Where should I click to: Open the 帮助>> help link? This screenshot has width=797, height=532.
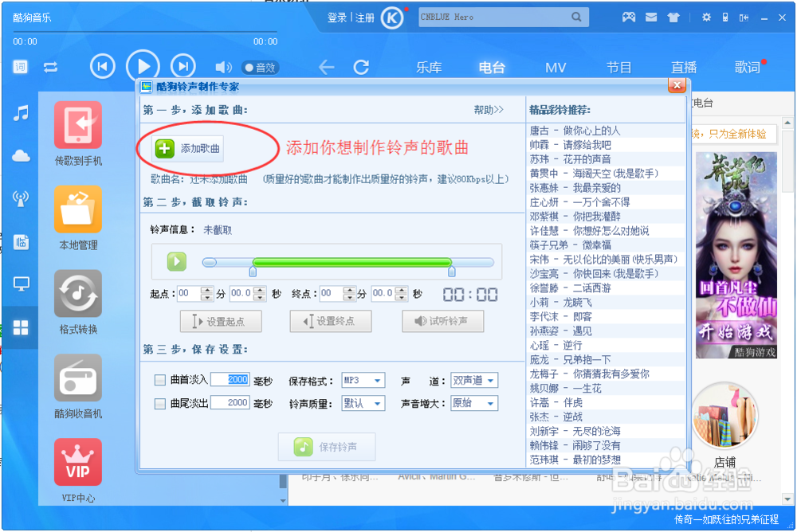coord(489,110)
